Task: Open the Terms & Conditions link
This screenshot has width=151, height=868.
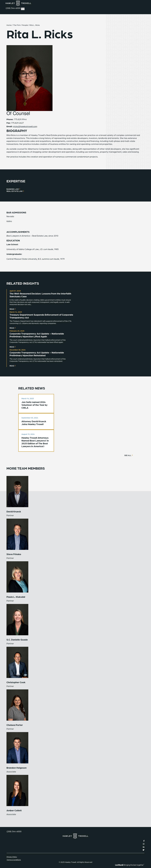Action: pyautogui.click(x=14, y=860)
